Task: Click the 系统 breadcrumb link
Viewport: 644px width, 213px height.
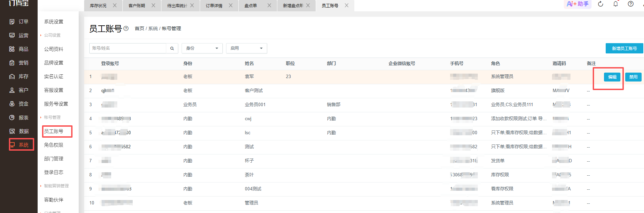Action: click(x=153, y=28)
